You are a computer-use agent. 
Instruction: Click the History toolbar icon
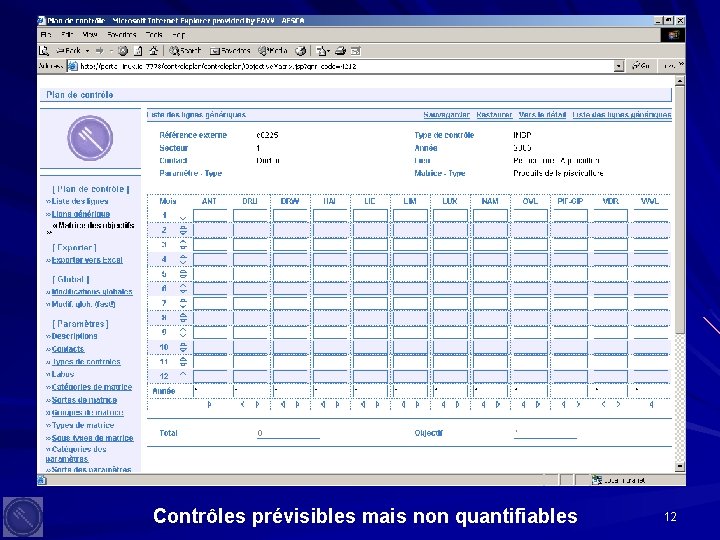[x=300, y=51]
